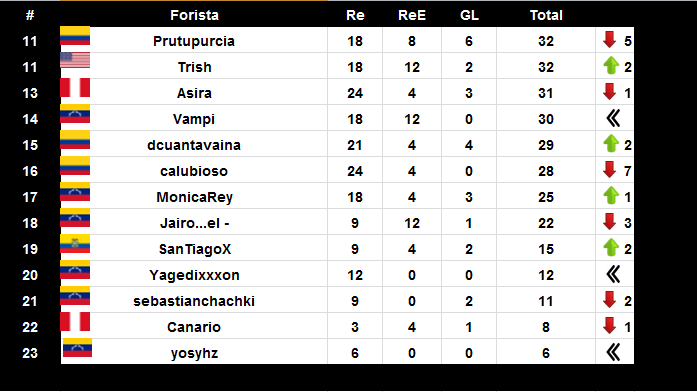The width and height of the screenshot is (697, 392).
Task: Click the Peru flag next to Canario
Action: click(75, 322)
